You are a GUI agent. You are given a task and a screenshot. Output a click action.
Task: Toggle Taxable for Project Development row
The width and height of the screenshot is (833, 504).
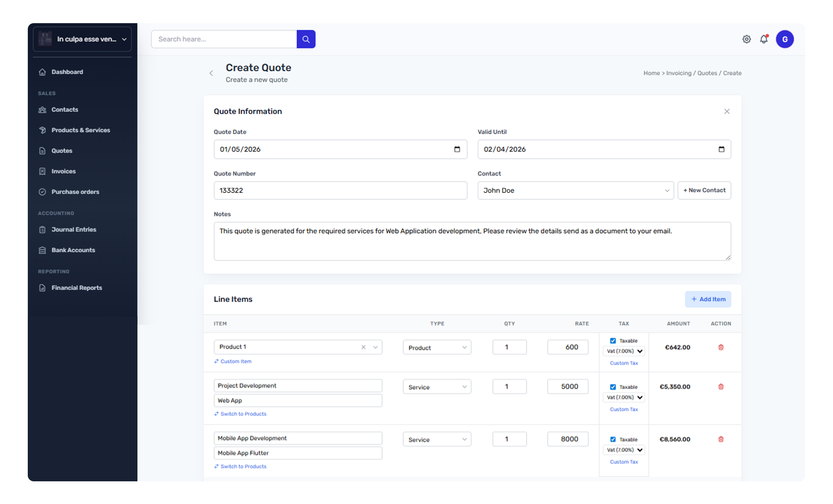613,387
